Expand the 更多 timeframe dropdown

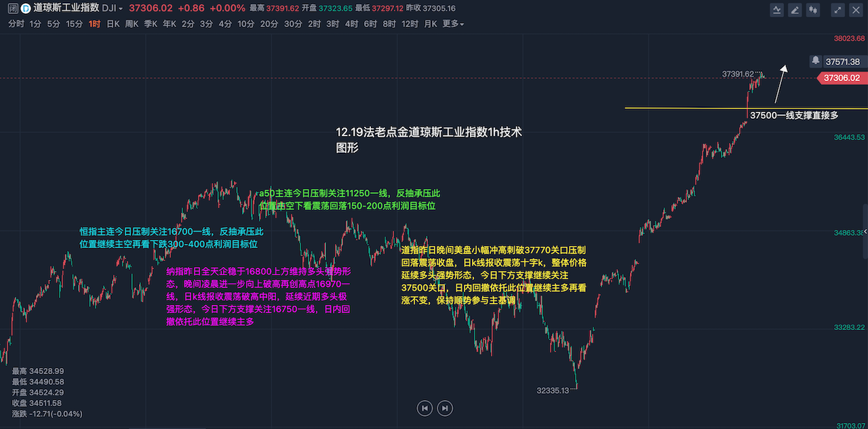point(453,24)
